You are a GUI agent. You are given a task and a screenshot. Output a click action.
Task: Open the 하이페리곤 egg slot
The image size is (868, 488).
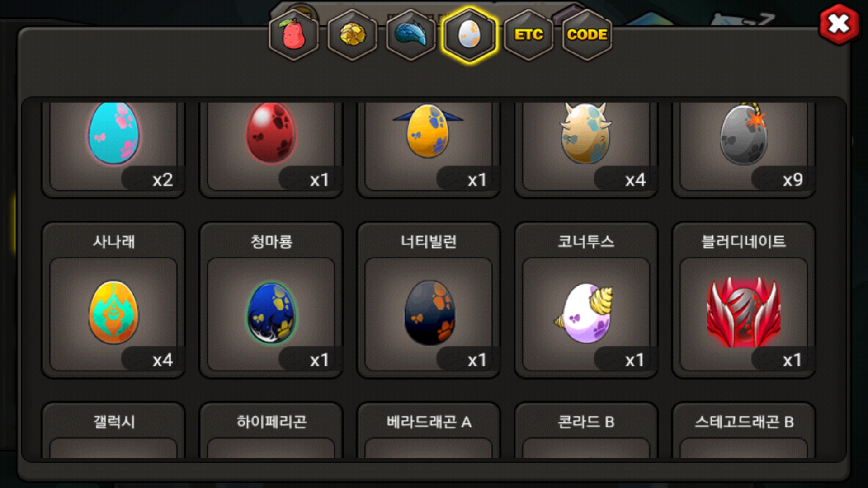click(x=271, y=430)
